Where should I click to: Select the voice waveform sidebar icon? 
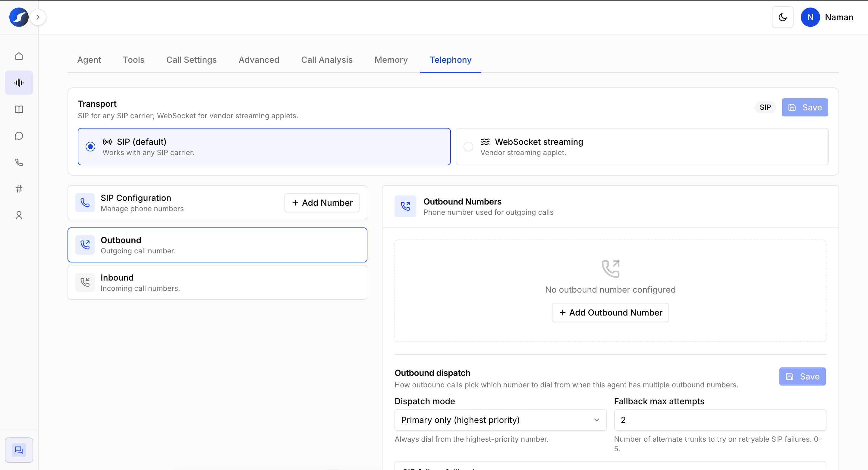19,83
